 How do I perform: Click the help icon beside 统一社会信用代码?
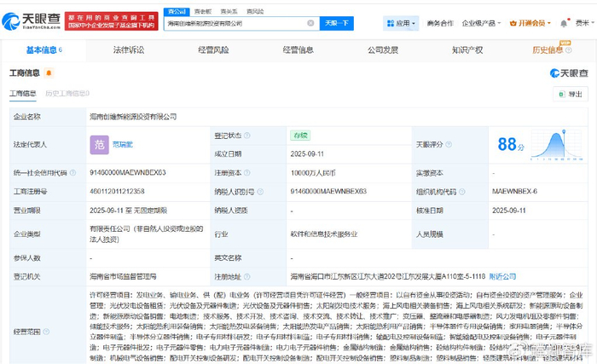tap(72, 173)
